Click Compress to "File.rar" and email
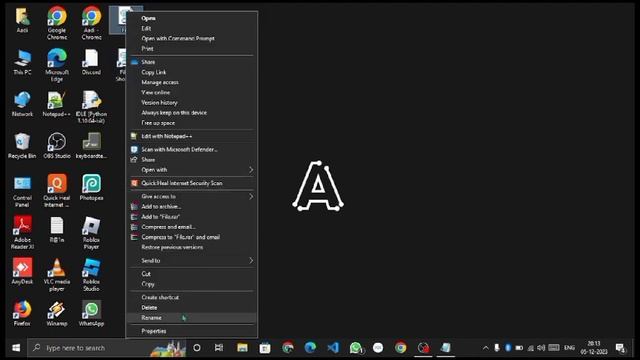 192,237
